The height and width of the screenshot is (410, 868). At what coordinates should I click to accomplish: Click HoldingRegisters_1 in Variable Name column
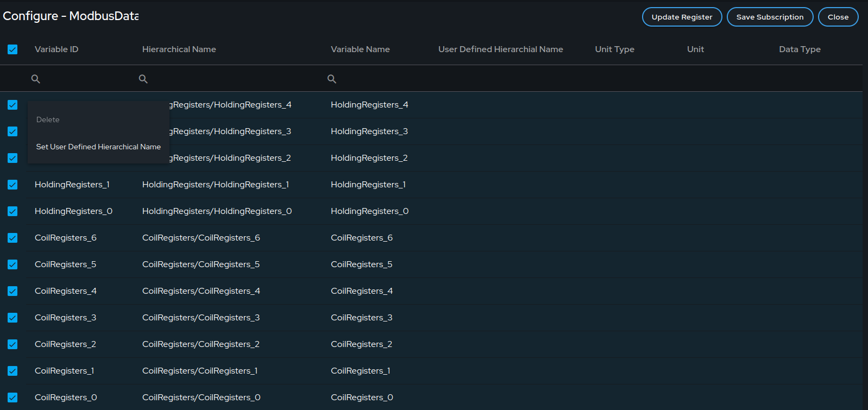coord(368,185)
